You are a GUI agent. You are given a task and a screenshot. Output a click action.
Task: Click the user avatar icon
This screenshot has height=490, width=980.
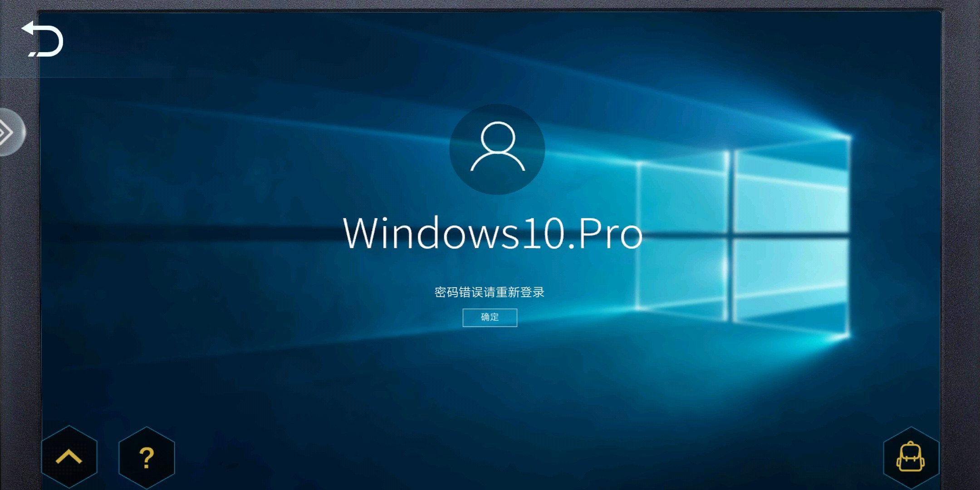coord(497,149)
